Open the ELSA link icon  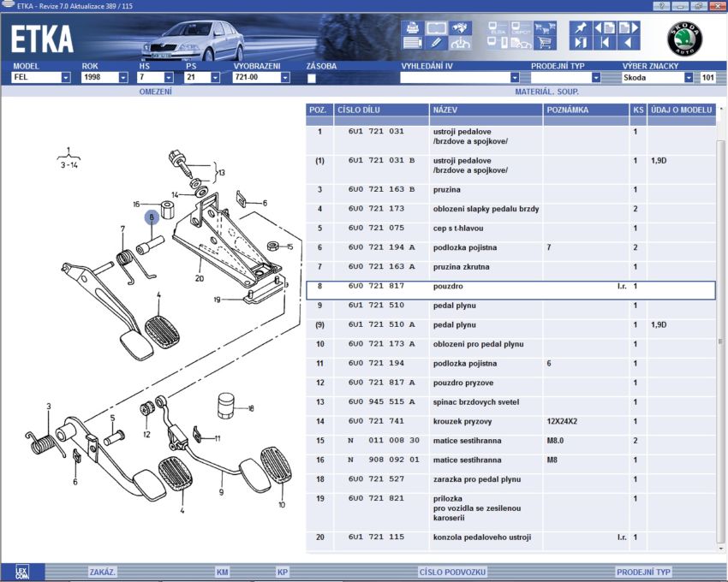(x=498, y=28)
